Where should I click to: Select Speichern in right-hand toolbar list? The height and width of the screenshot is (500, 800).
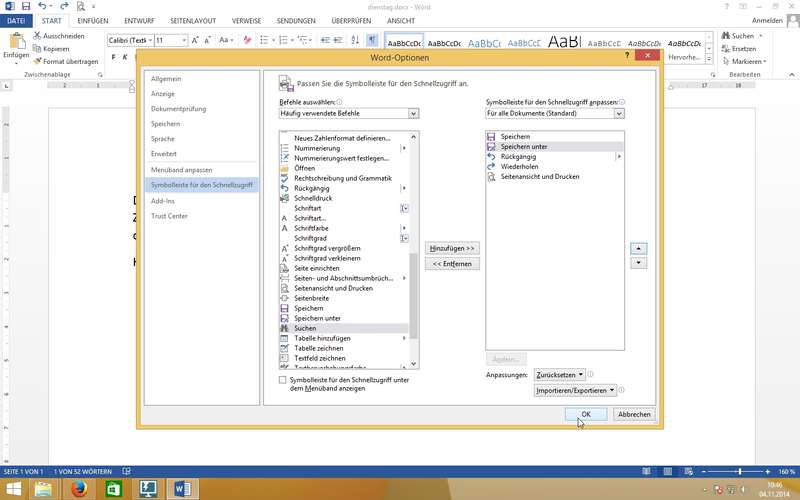(x=516, y=136)
